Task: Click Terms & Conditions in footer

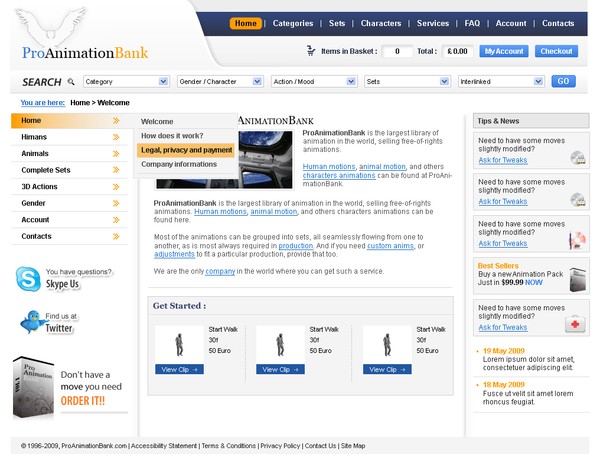Action: click(x=228, y=446)
